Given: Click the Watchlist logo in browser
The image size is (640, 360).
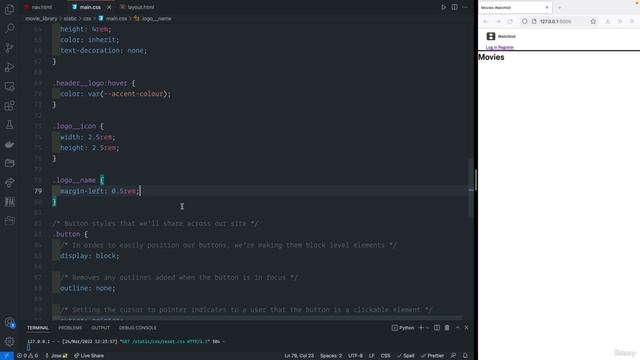Looking at the screenshot, I should 501,36.
